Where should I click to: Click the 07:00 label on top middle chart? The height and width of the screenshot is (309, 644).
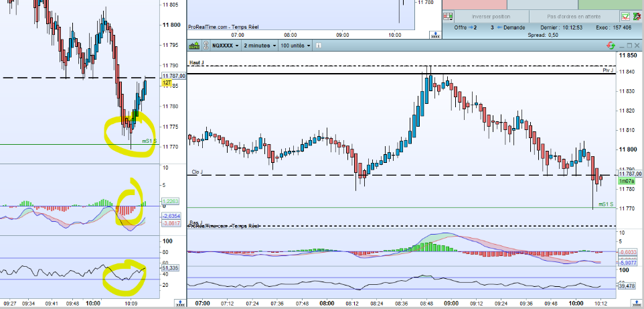pos(238,35)
